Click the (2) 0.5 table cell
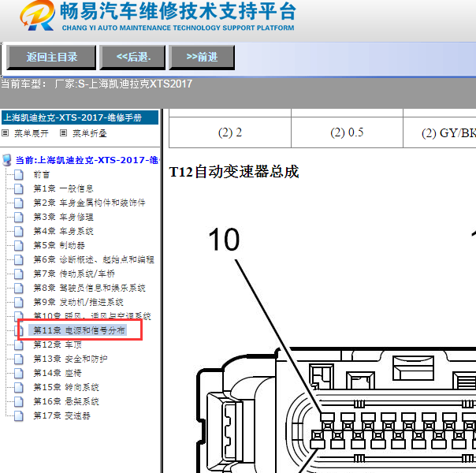The width and height of the screenshot is (476, 473). [347, 132]
